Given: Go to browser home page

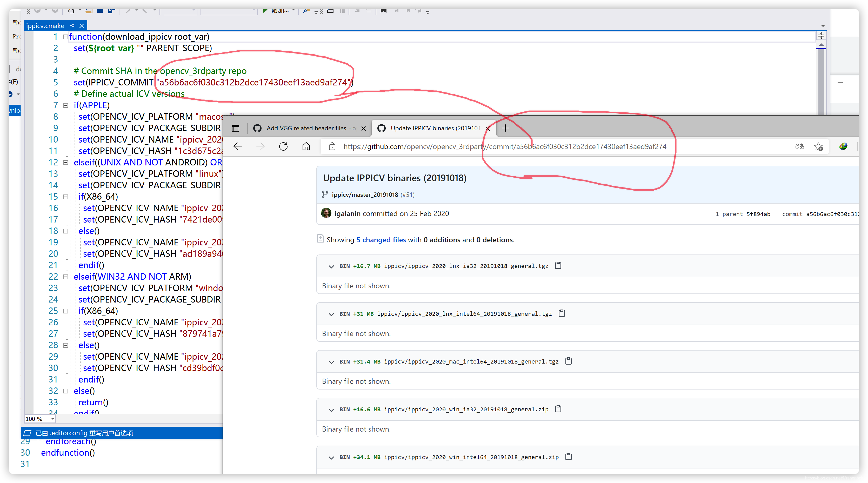Looking at the screenshot, I should [306, 146].
